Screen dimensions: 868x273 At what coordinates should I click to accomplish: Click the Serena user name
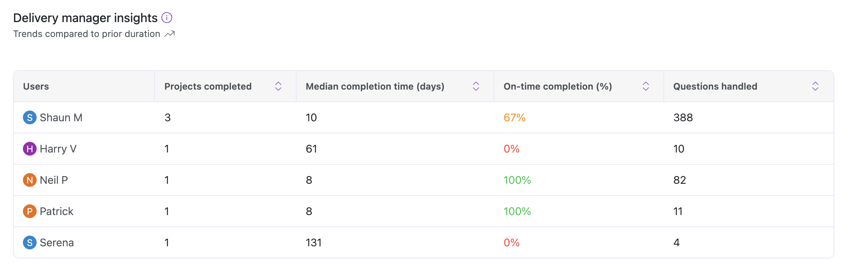coord(57,242)
